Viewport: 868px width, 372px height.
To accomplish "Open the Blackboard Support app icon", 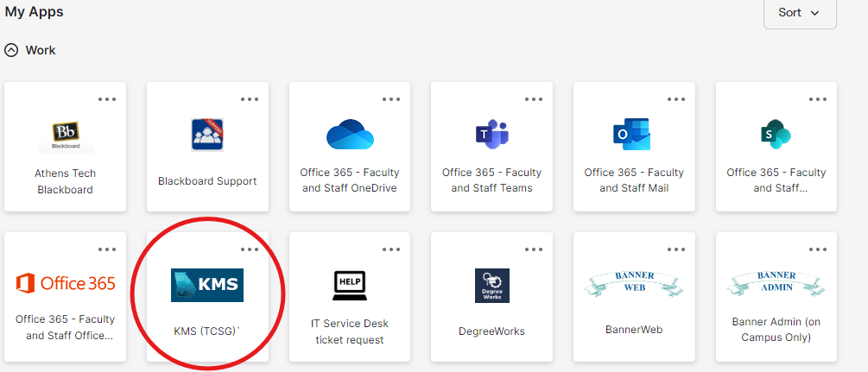I will tap(207, 135).
